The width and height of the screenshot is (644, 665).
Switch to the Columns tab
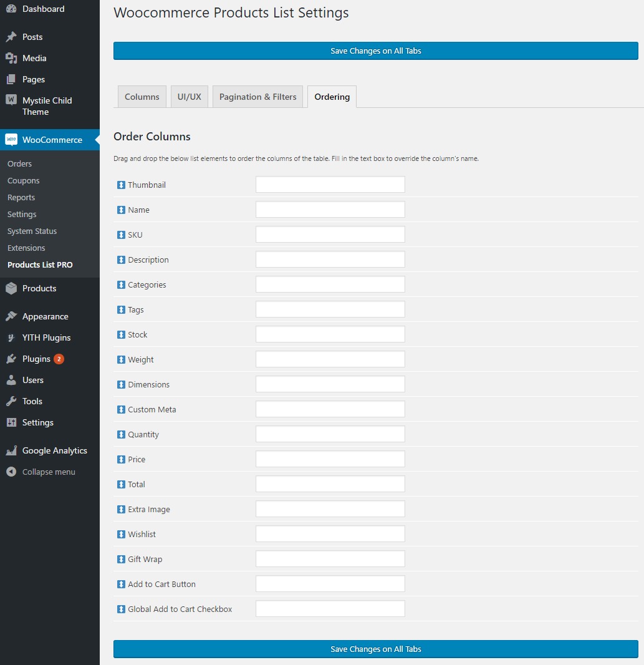[x=142, y=97]
